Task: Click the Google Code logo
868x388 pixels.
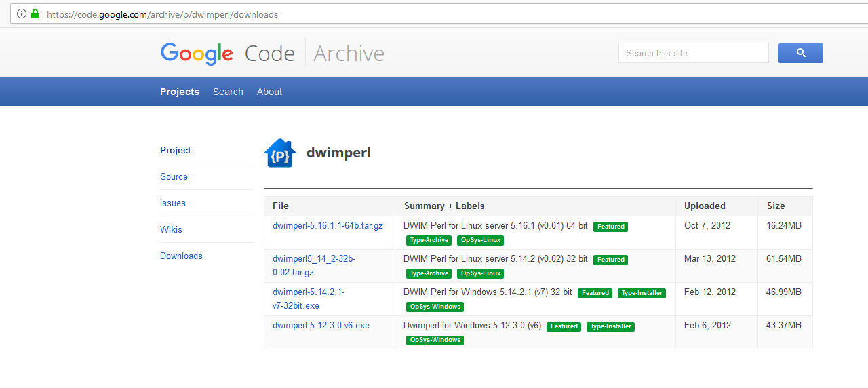Action: tap(228, 54)
